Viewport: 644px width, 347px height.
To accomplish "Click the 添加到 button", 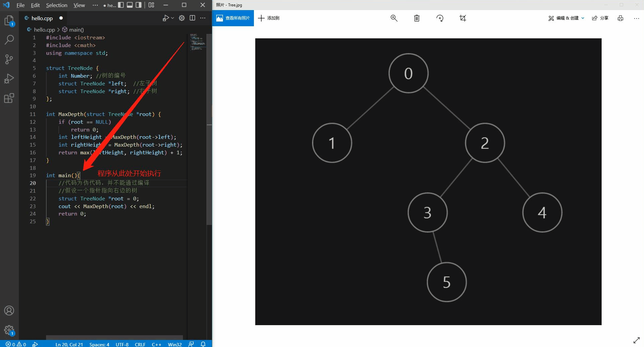I will [269, 18].
